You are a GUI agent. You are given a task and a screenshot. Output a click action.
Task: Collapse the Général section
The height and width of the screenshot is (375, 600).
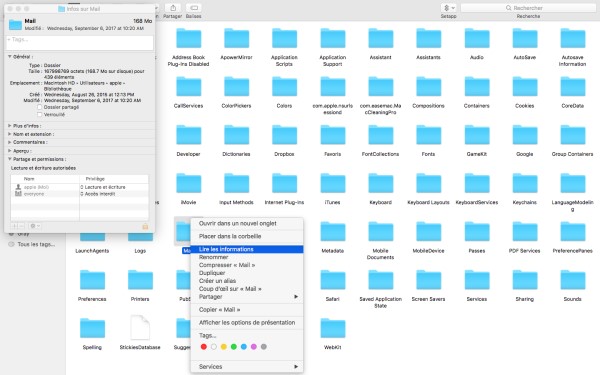[10, 57]
